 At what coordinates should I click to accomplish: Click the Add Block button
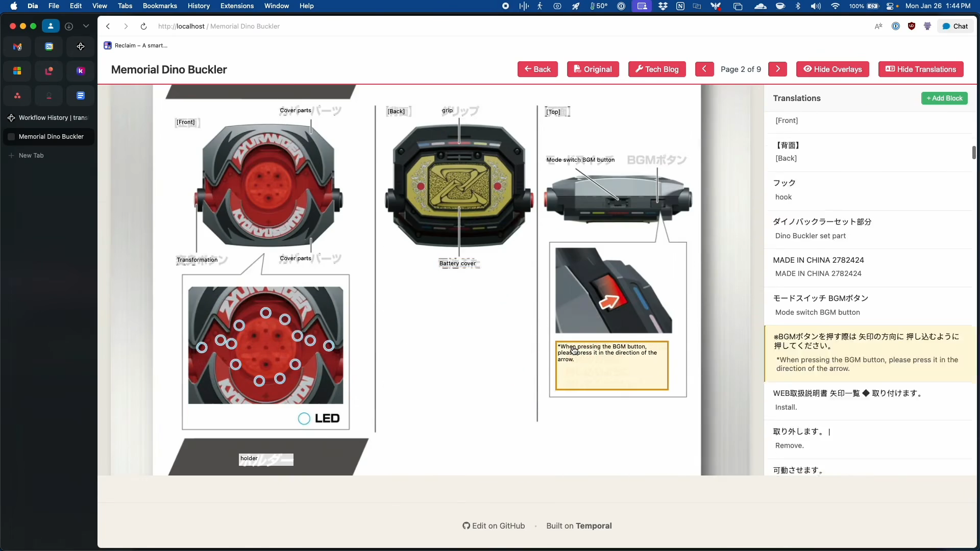944,98
